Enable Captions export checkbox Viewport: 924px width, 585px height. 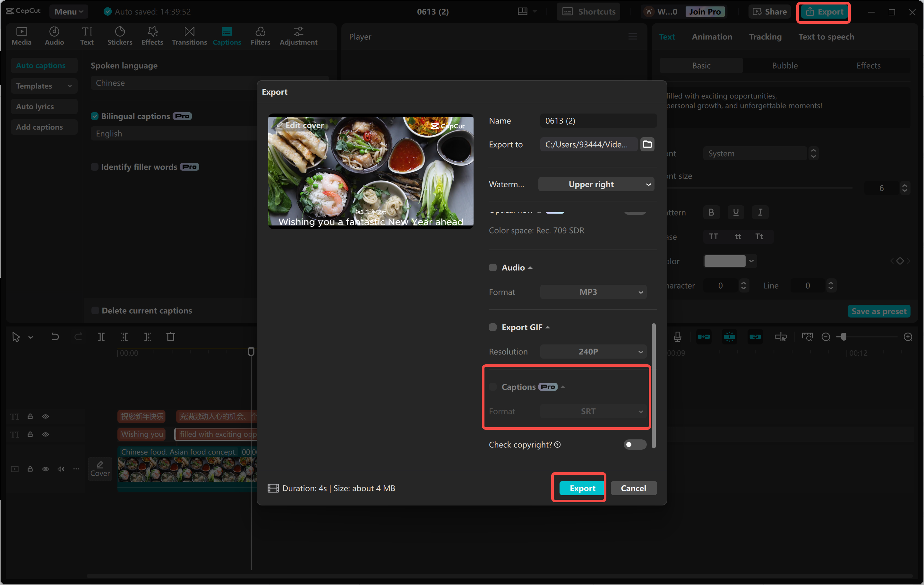493,387
